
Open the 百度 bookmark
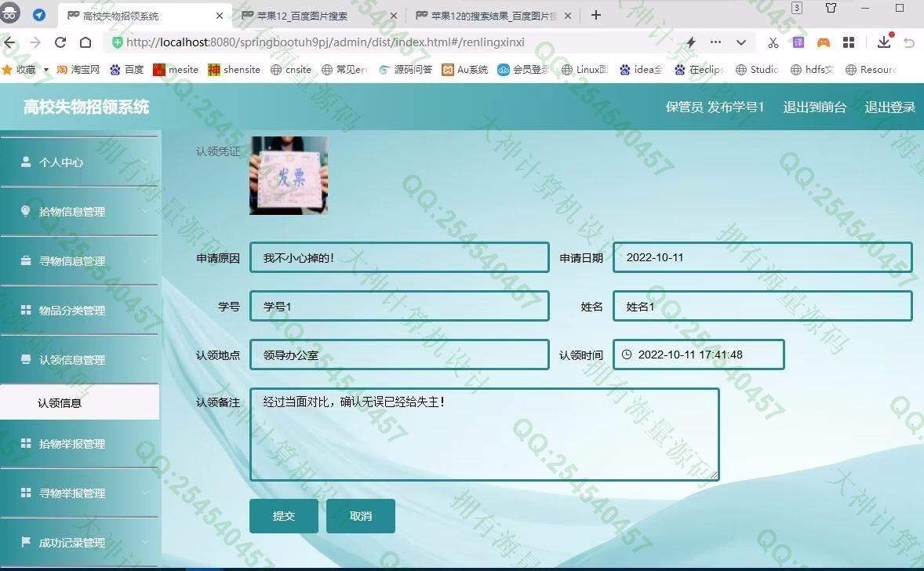(127, 70)
